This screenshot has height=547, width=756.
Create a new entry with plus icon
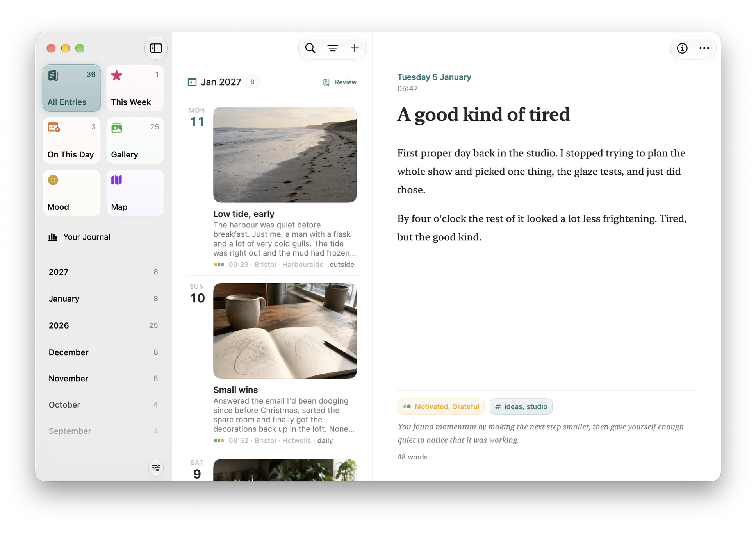click(x=355, y=48)
